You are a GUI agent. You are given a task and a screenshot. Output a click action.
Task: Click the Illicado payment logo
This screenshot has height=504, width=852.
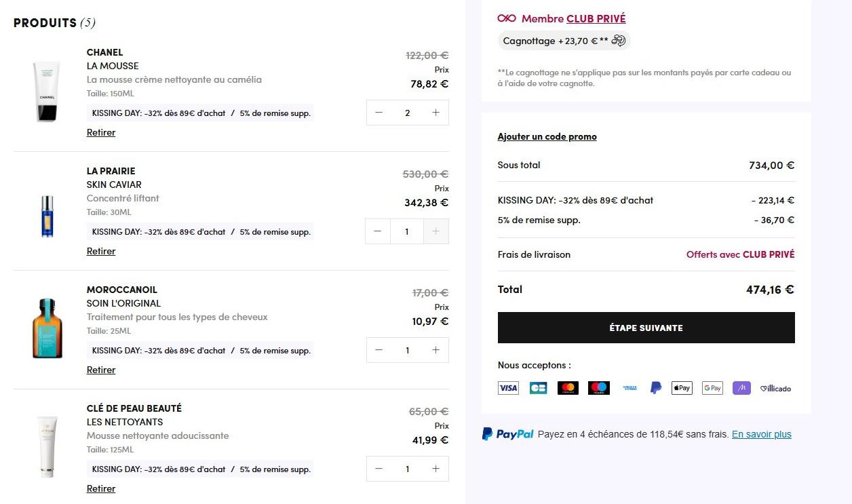click(x=775, y=389)
